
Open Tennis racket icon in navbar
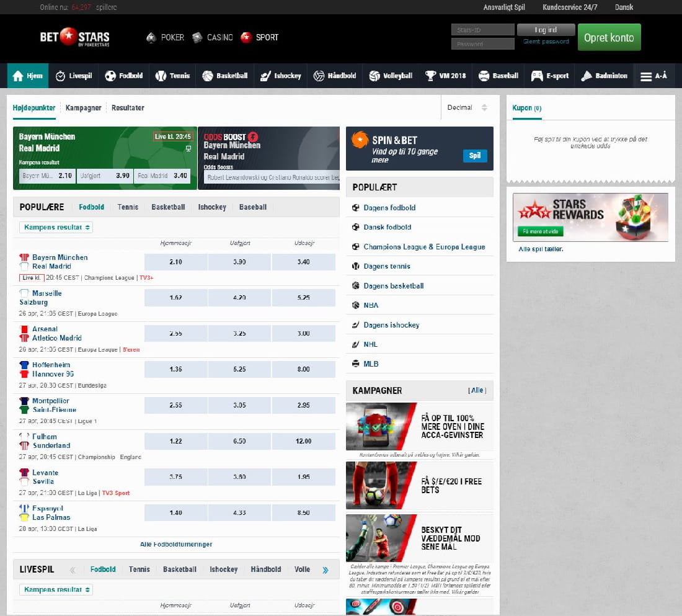[x=161, y=76]
